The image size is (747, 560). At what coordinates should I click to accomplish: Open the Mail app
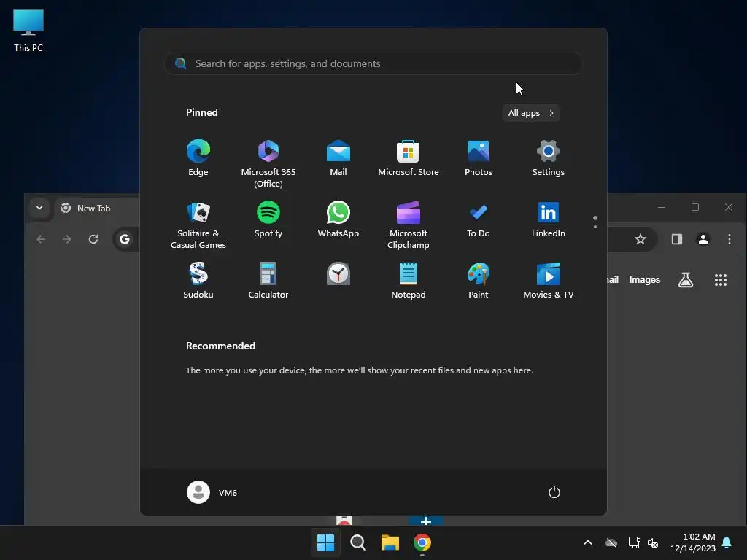(x=338, y=158)
